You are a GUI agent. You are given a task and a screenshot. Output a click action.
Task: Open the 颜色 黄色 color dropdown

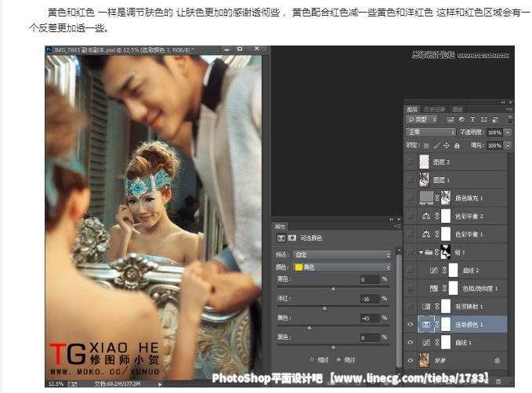point(342,267)
